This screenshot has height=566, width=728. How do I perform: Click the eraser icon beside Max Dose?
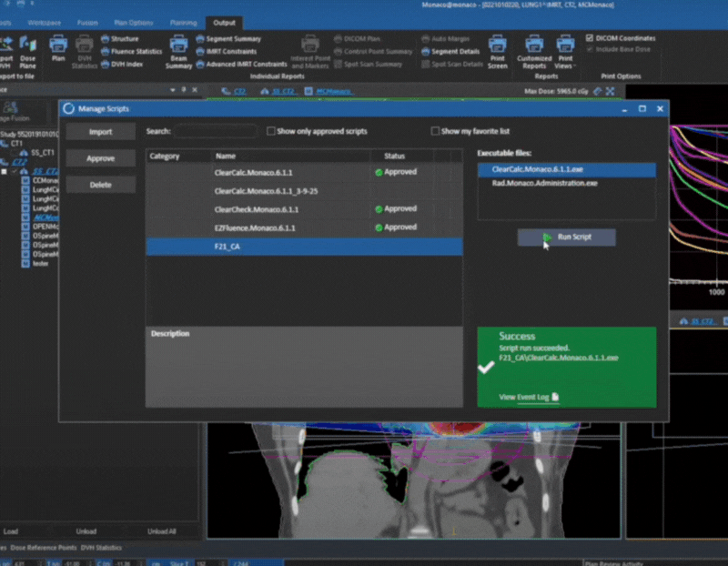pos(598,91)
